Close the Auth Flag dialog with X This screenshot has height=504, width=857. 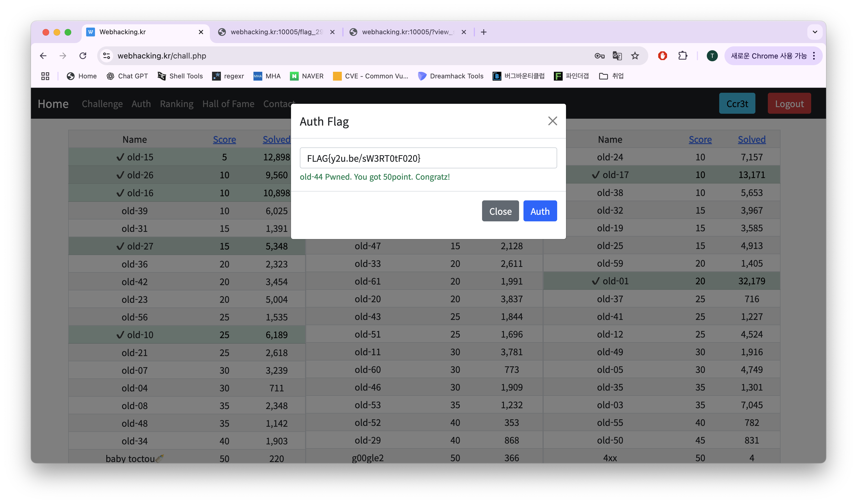coord(552,121)
